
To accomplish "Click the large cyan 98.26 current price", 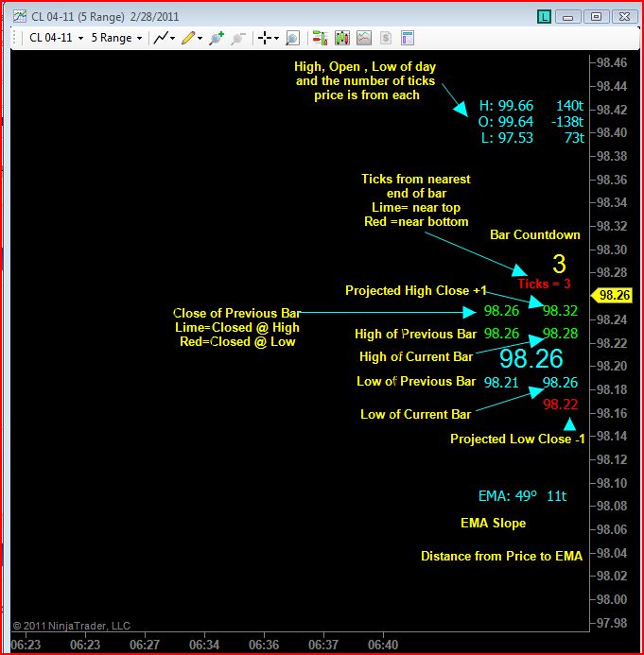I will click(x=531, y=358).
